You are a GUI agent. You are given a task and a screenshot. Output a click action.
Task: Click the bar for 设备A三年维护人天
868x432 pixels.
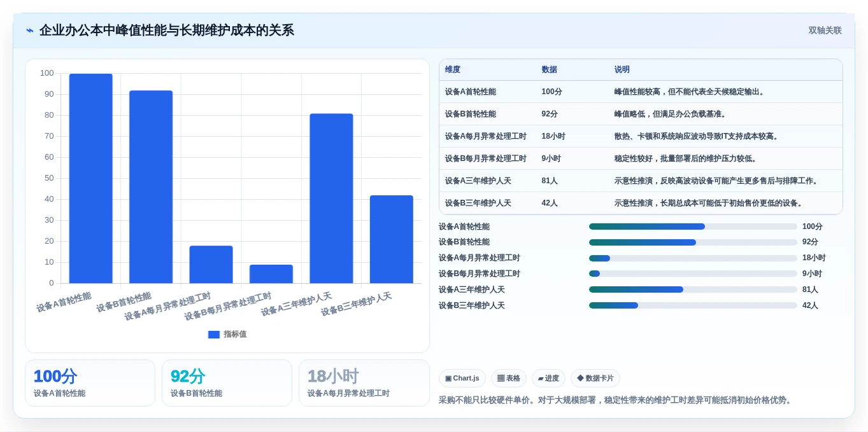331,199
